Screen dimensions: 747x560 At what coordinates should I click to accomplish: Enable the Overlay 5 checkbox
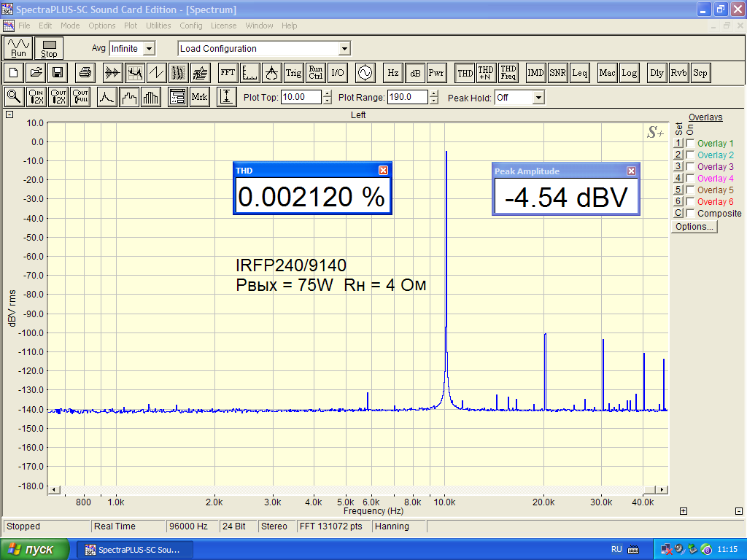tap(690, 190)
